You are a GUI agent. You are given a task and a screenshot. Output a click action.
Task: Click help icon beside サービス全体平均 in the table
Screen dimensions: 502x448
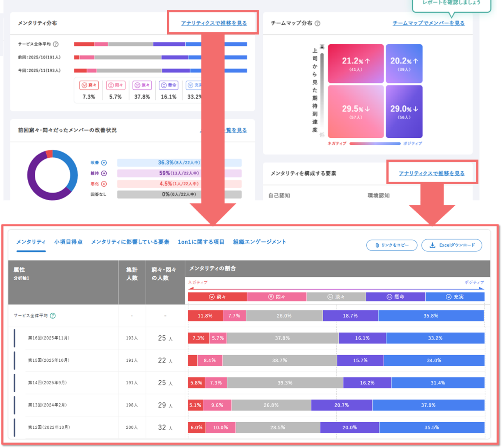pos(53,316)
